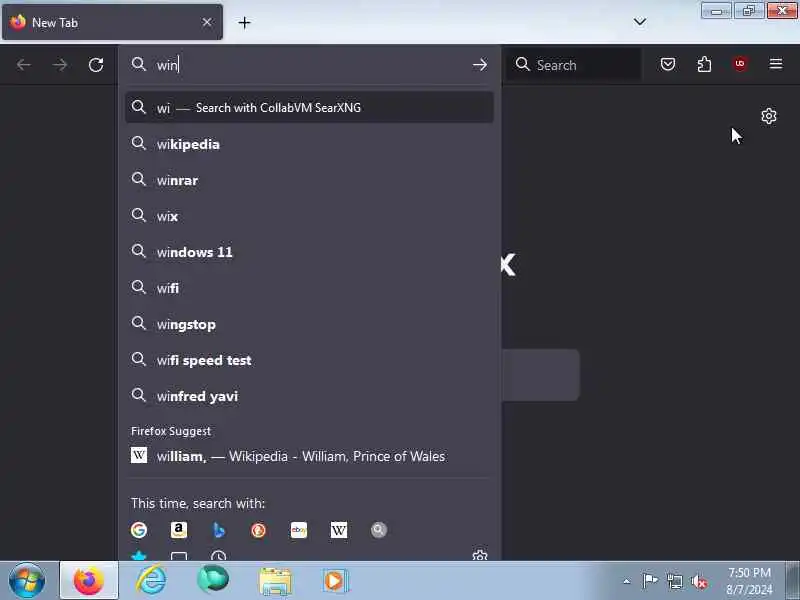Search open tabs via the tabs icon
This screenshot has width=800, height=600.
(x=179, y=556)
